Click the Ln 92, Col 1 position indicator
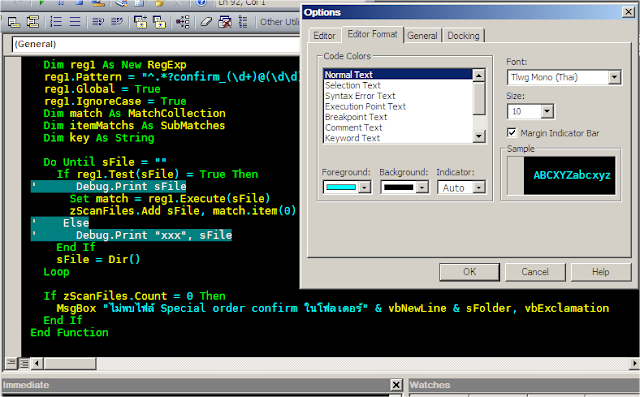640x397 pixels. coord(241,3)
